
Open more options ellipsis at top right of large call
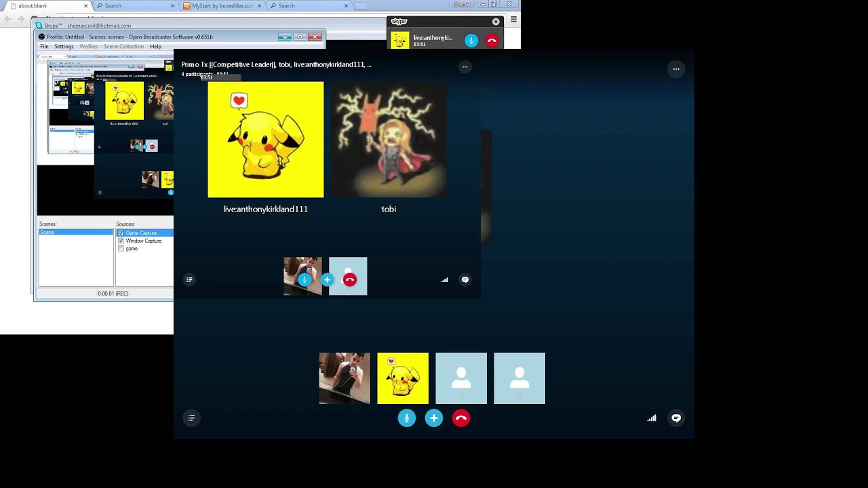coord(676,68)
